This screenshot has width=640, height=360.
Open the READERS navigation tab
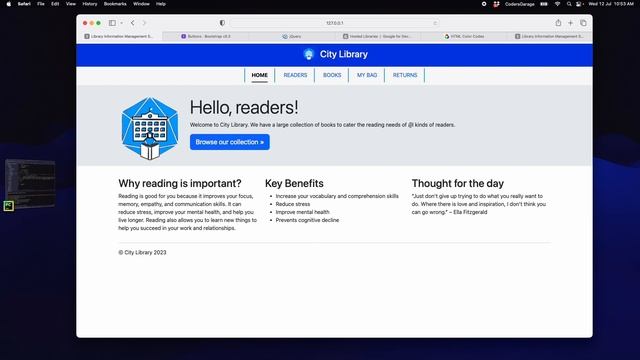295,75
